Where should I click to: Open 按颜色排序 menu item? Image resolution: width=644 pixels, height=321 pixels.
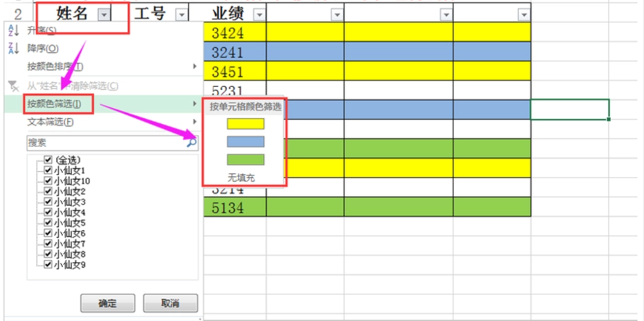pos(55,67)
